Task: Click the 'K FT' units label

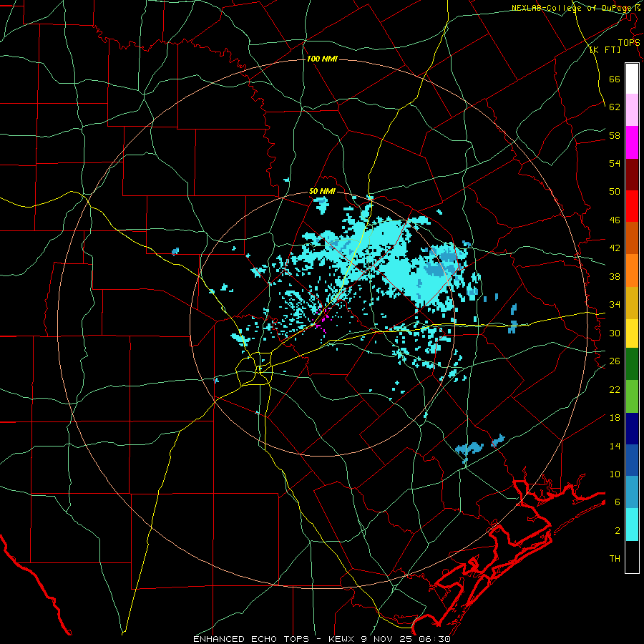Action: (x=605, y=50)
